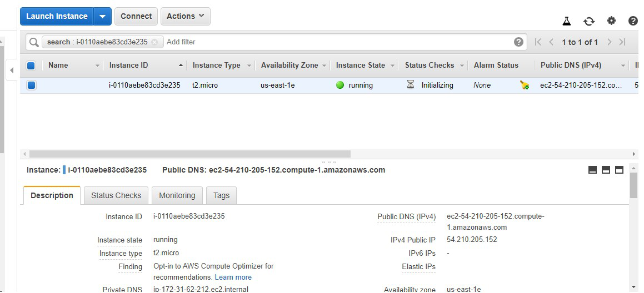Toggle the select-all instances checkbox
This screenshot has width=644, height=293.
click(x=31, y=65)
